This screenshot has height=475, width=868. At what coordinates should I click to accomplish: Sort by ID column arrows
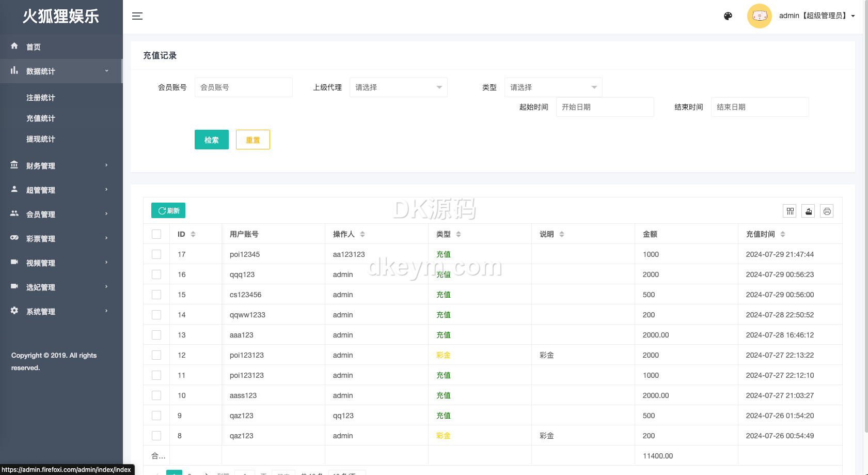click(193, 234)
